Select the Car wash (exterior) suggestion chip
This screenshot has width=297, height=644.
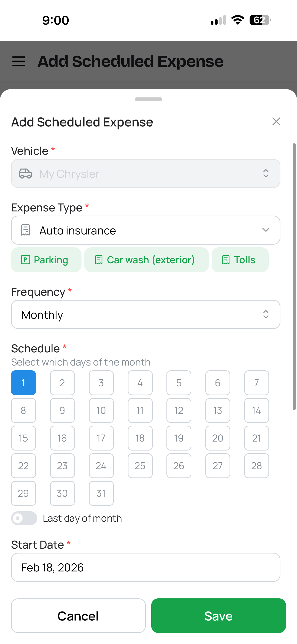[146, 260]
